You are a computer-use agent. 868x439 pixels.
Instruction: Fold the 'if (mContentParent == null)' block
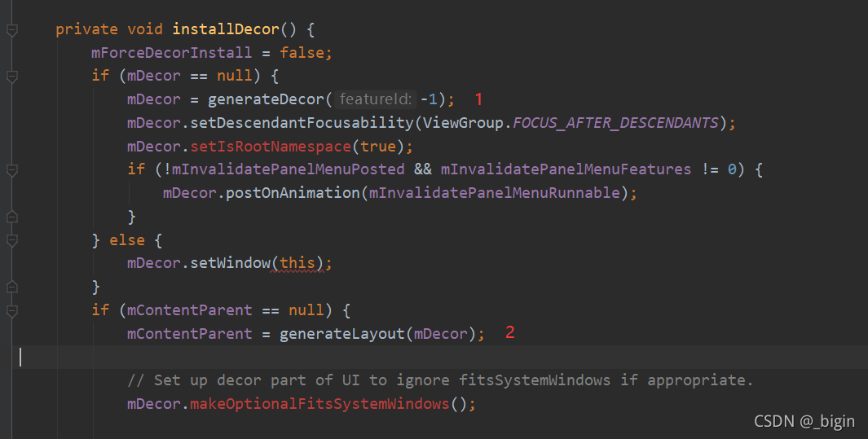click(x=11, y=311)
